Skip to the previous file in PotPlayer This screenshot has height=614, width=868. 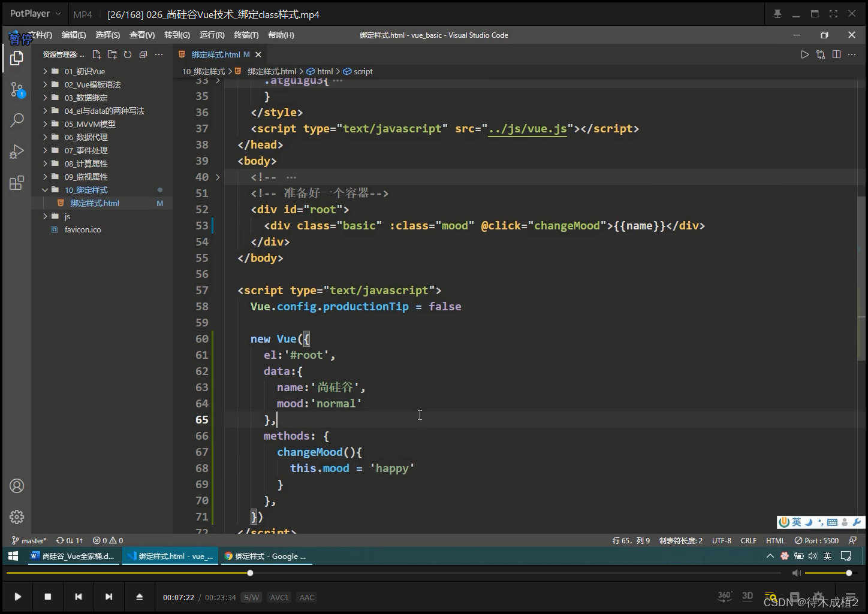(x=79, y=597)
